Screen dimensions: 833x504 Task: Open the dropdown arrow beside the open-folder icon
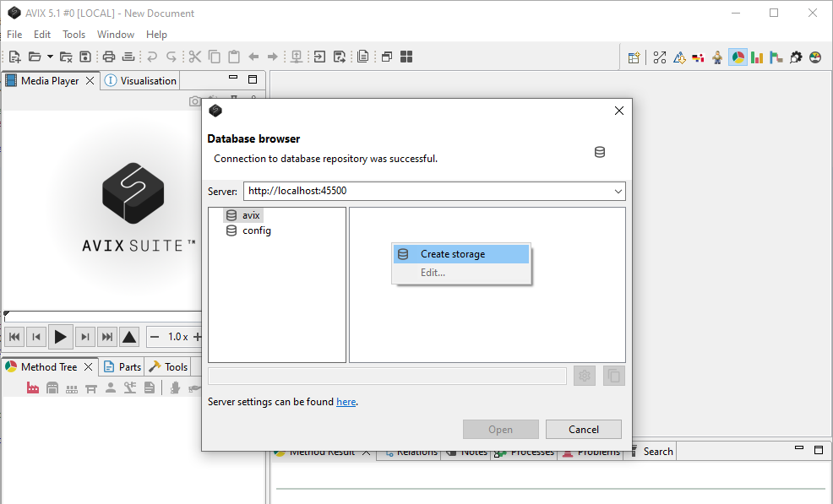point(50,57)
